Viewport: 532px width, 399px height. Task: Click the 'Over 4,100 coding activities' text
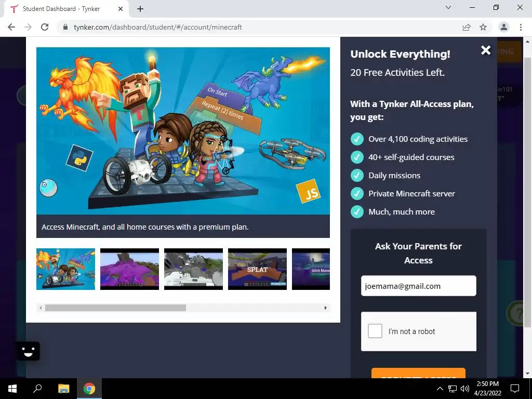click(x=418, y=139)
